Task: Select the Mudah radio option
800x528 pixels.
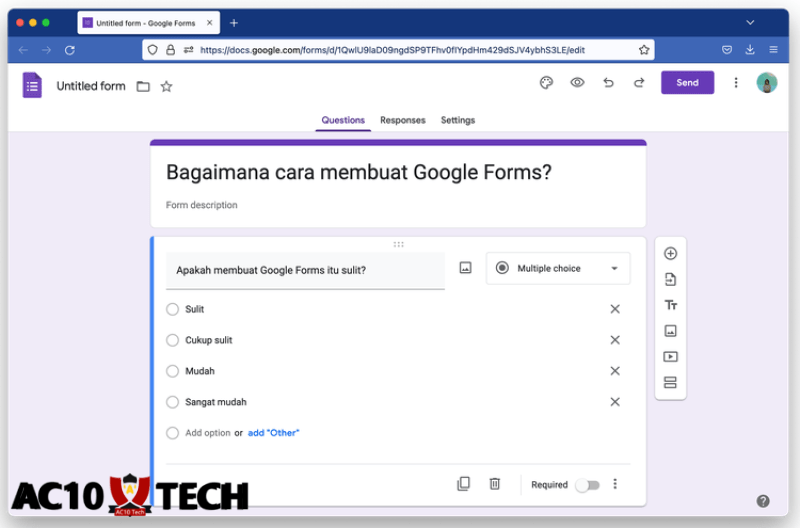Action: click(x=172, y=371)
